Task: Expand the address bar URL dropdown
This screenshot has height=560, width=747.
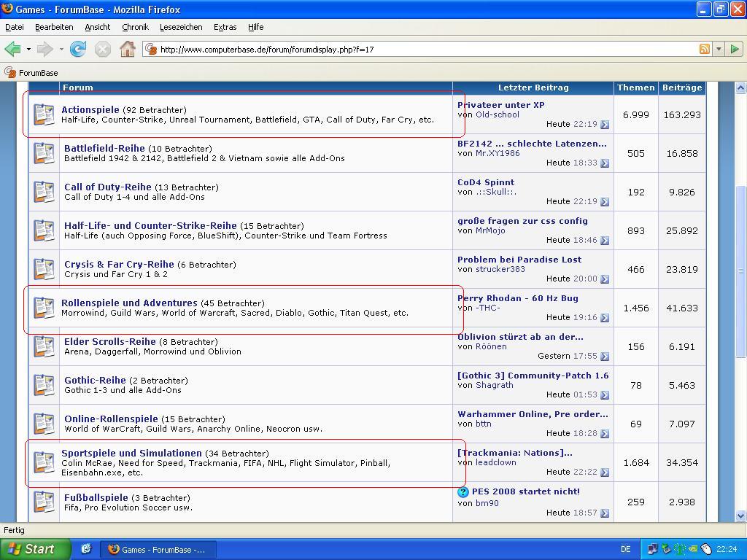Action: [719, 49]
